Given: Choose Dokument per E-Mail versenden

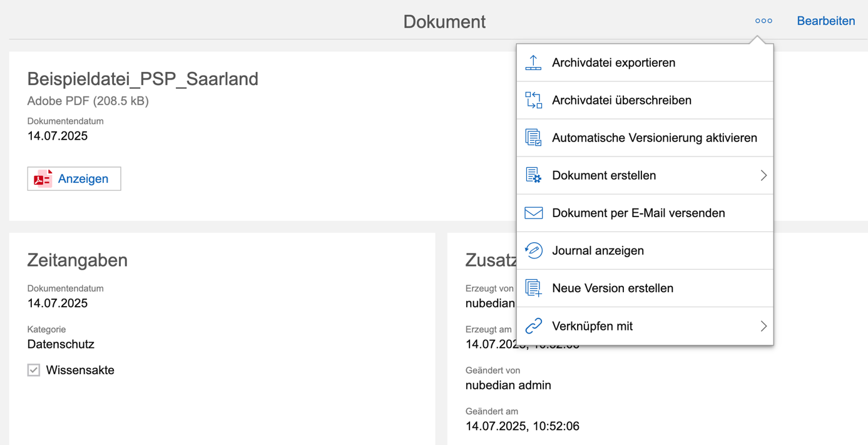Looking at the screenshot, I should (x=638, y=213).
